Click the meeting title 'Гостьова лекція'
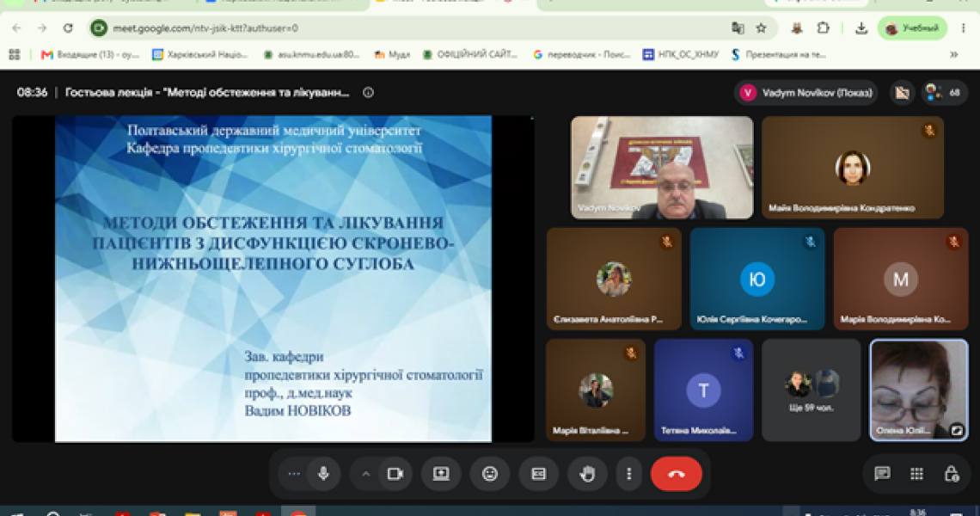980x516 pixels. pyautogui.click(x=207, y=93)
